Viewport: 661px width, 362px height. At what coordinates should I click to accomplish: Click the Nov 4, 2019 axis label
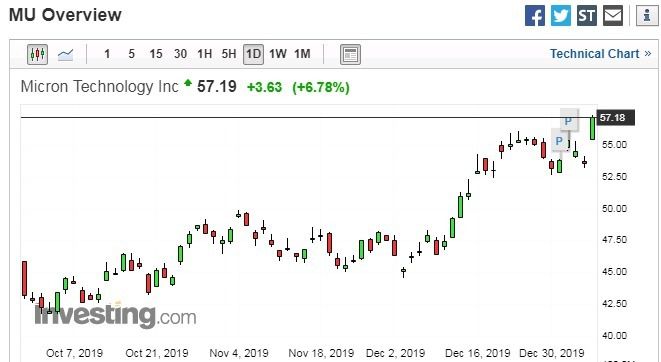[x=239, y=353]
